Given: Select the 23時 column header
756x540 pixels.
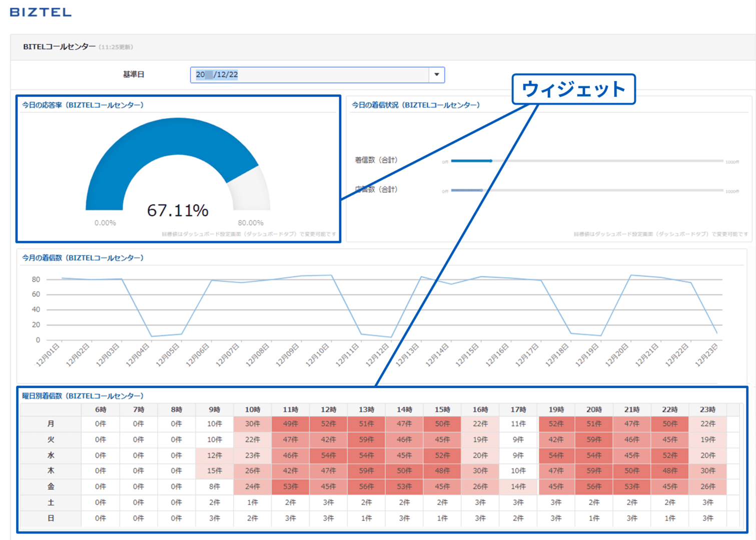Looking at the screenshot, I should point(707,409).
